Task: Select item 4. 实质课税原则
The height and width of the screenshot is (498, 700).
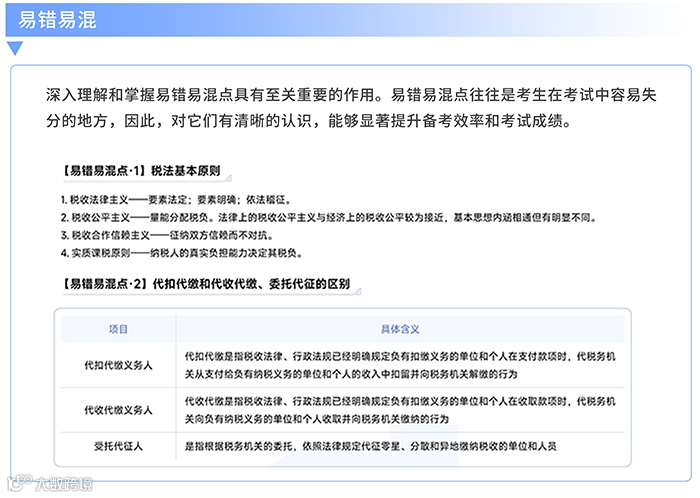Action: tap(182, 253)
